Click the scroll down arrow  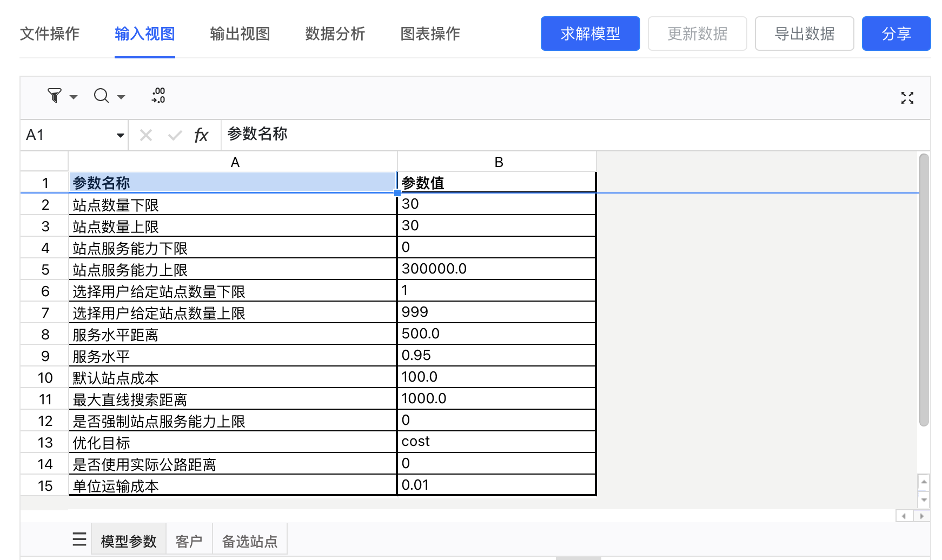click(924, 500)
